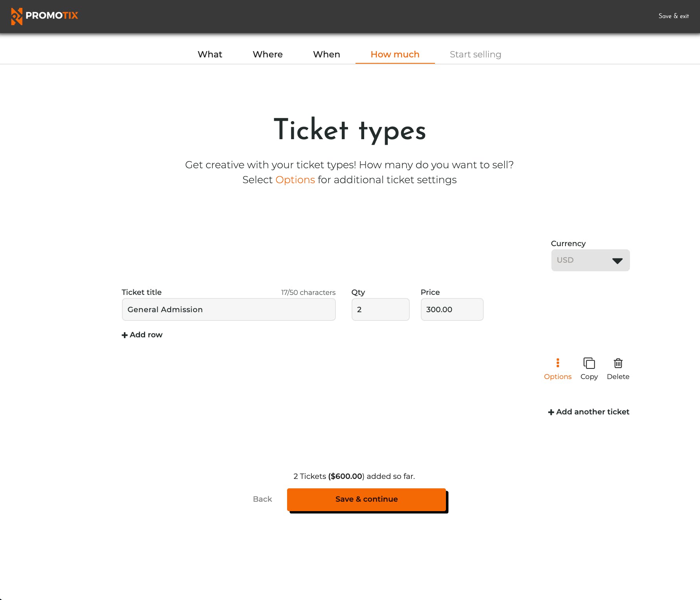700x600 pixels.
Task: Expand the Currency dropdown arrow
Action: click(x=617, y=261)
